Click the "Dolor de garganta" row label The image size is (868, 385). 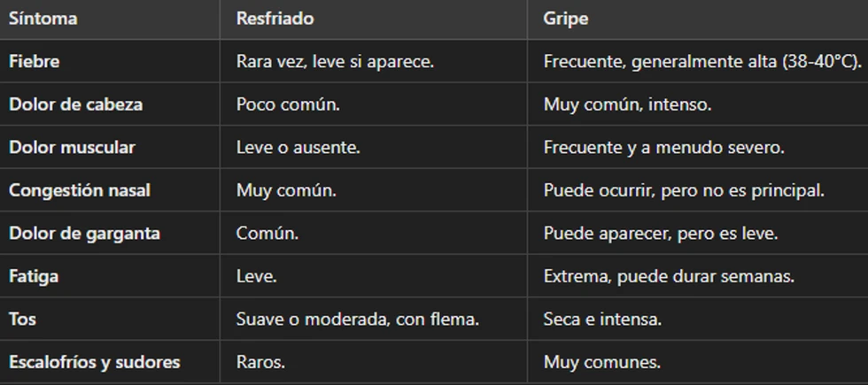(84, 234)
